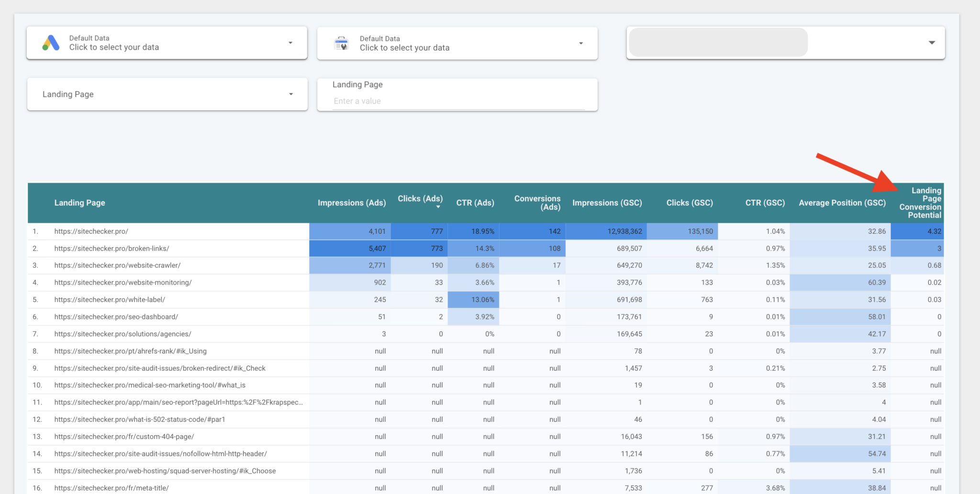Click the 16,043 Impressions (GSC) cell
The height and width of the screenshot is (494, 980).
tap(606, 437)
